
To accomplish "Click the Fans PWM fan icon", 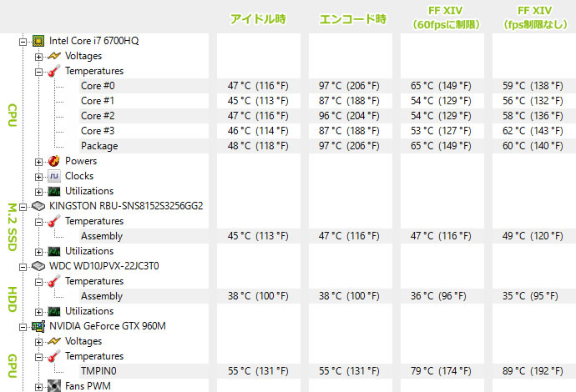I will [x=54, y=386].
